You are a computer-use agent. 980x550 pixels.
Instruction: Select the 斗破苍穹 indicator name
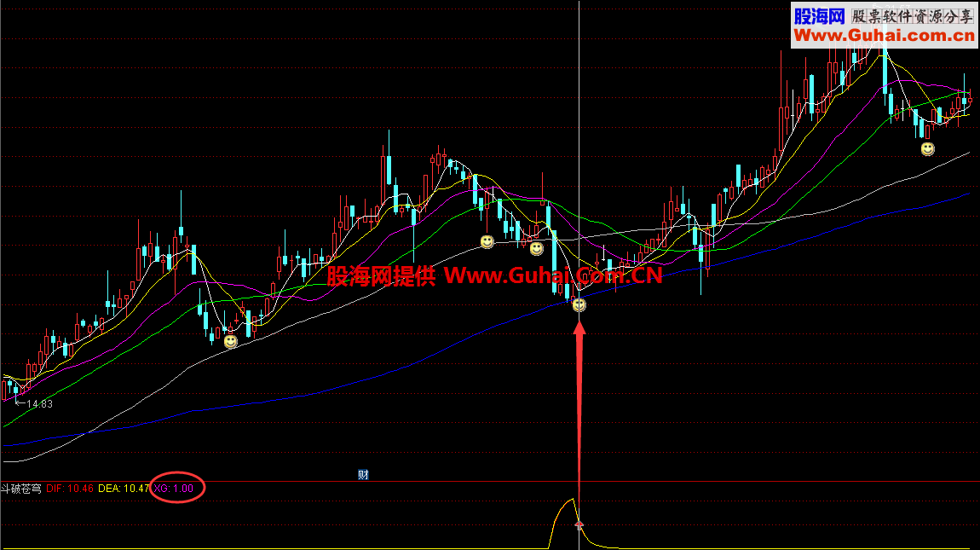21,489
